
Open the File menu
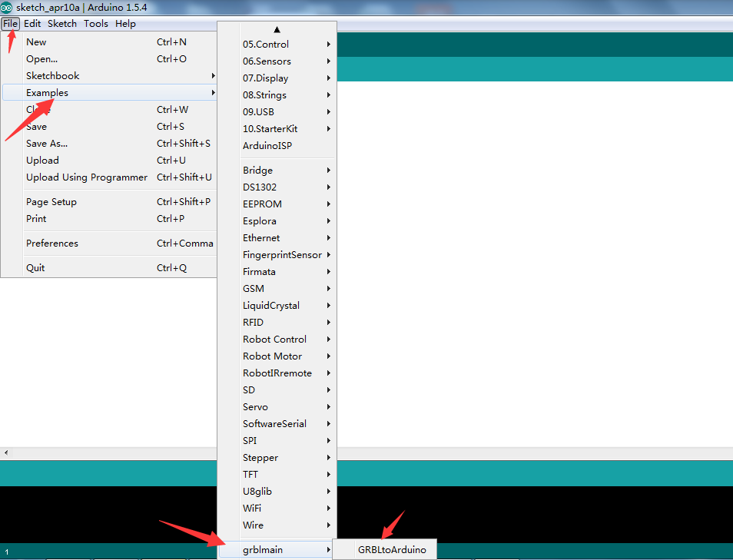(x=10, y=23)
